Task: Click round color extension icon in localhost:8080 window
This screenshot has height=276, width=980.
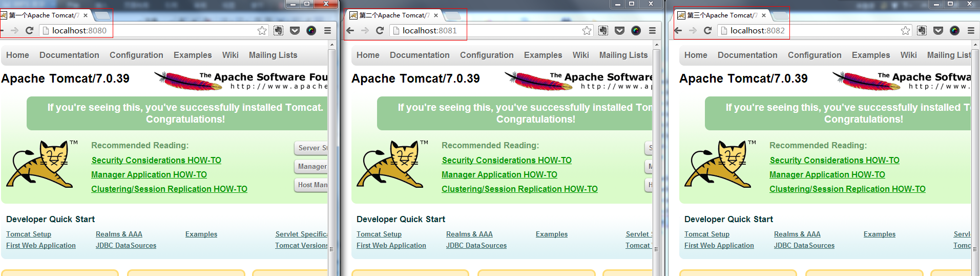Action: click(x=311, y=30)
